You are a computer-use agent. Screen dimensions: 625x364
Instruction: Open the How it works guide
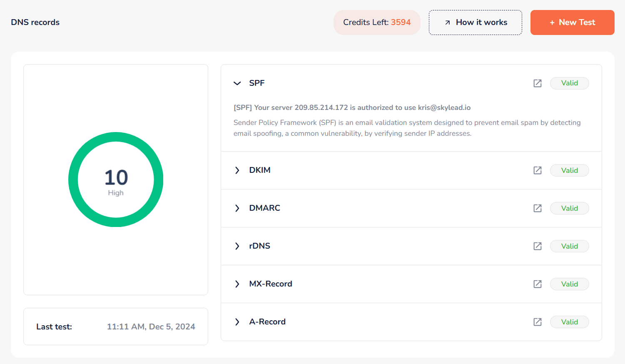click(476, 22)
